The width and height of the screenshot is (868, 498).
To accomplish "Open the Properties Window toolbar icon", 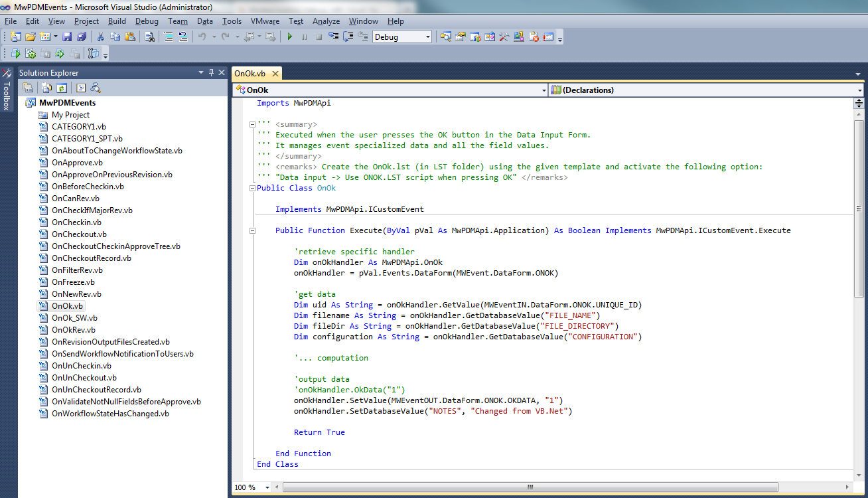I will coord(460,37).
